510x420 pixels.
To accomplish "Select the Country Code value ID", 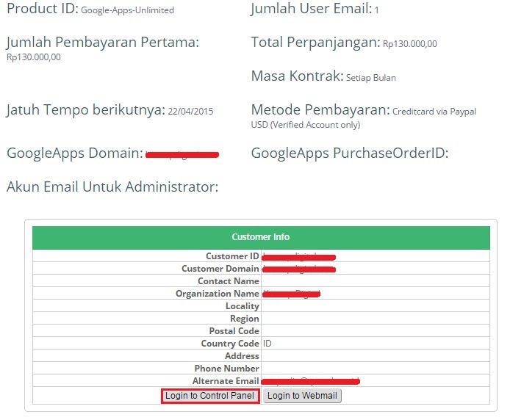I will 267,344.
